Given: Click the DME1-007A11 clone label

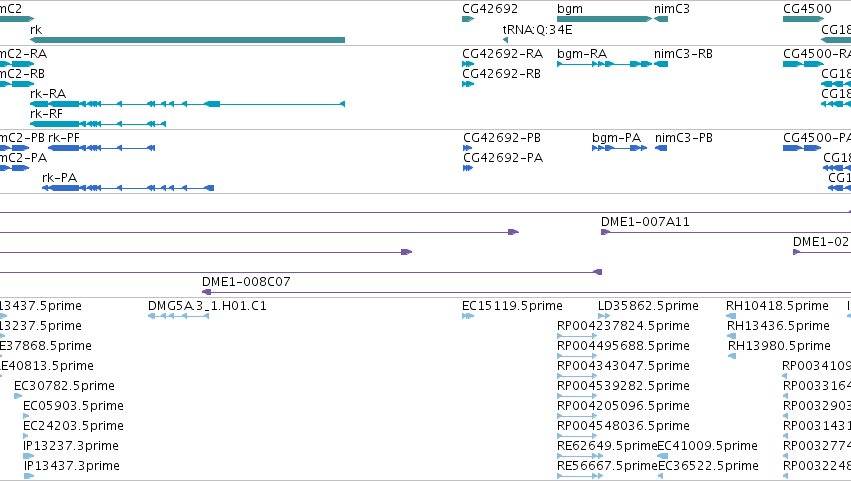Looking at the screenshot, I should click(645, 221).
